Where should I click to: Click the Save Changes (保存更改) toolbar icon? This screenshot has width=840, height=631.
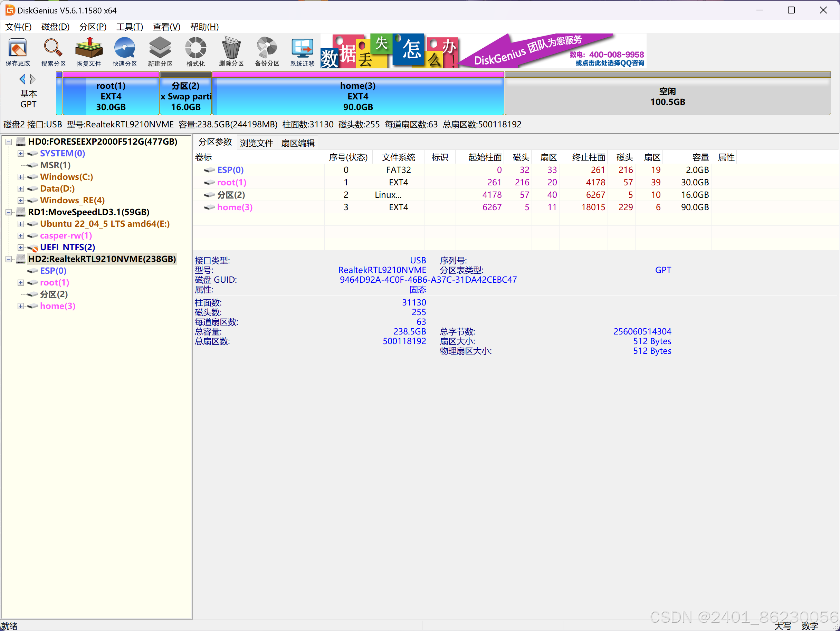18,52
